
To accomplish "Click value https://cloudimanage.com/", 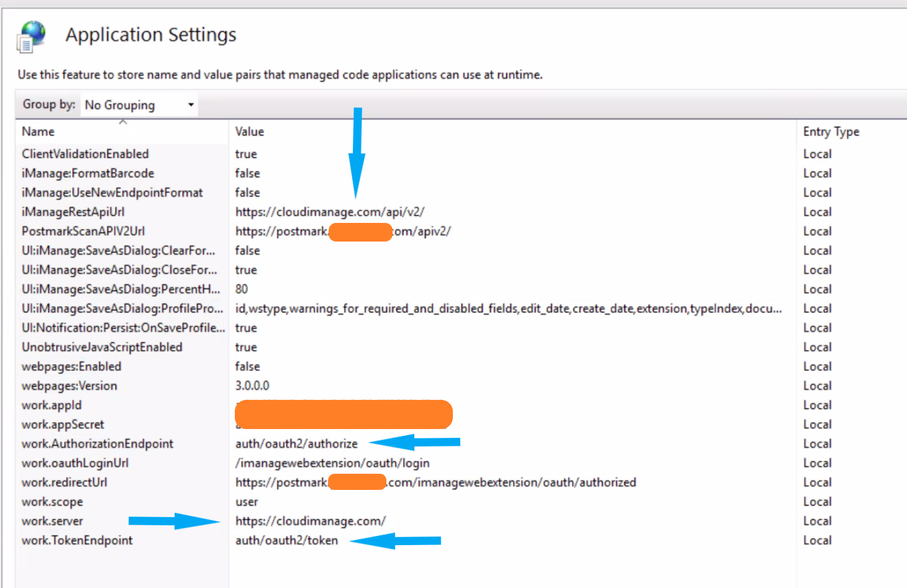I will [x=311, y=521].
